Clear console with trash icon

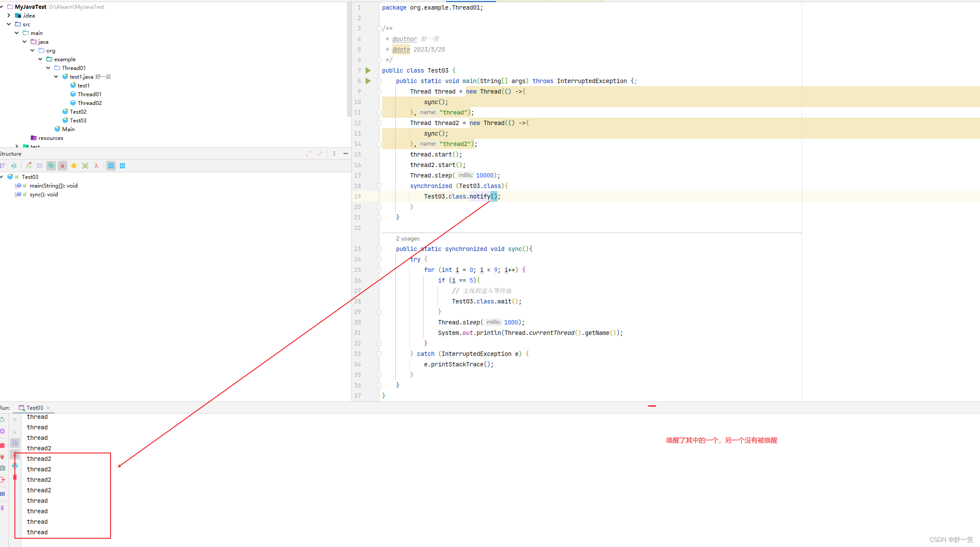[x=15, y=477]
